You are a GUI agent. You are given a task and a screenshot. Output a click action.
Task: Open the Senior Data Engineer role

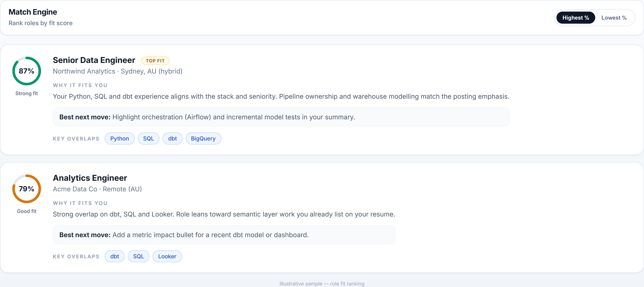tap(94, 60)
